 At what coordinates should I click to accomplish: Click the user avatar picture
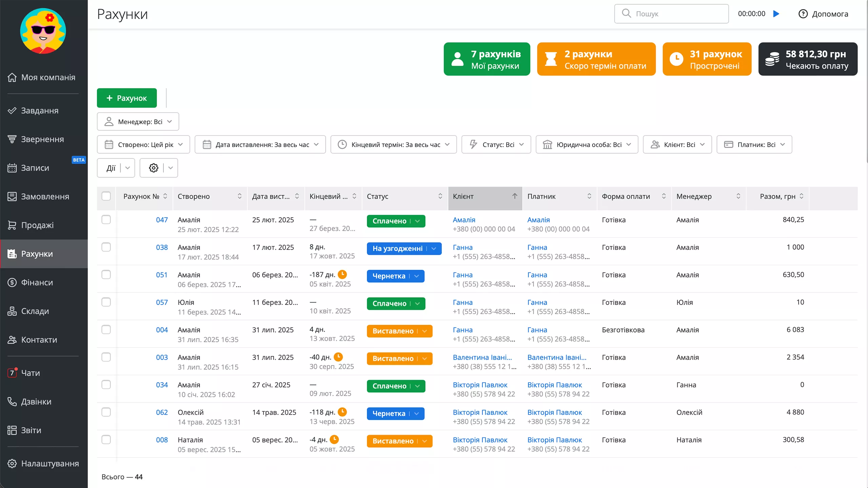click(43, 31)
